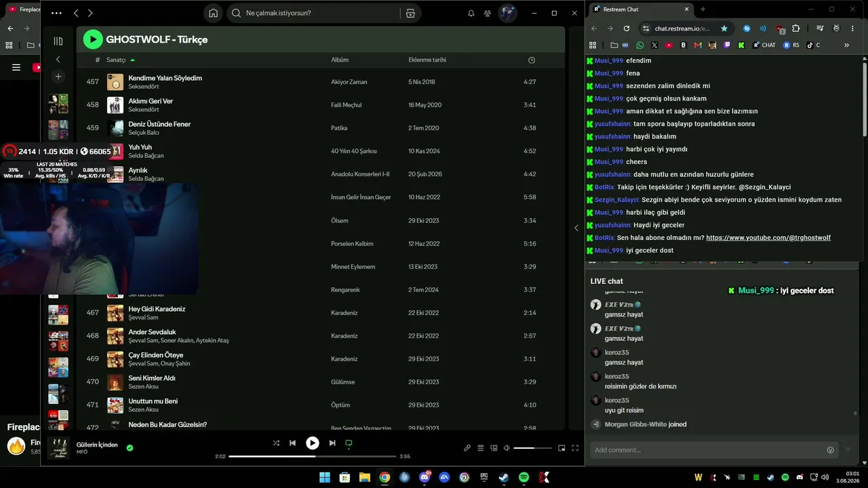
Task: Sort tracks by Albüm column
Action: tap(340, 60)
